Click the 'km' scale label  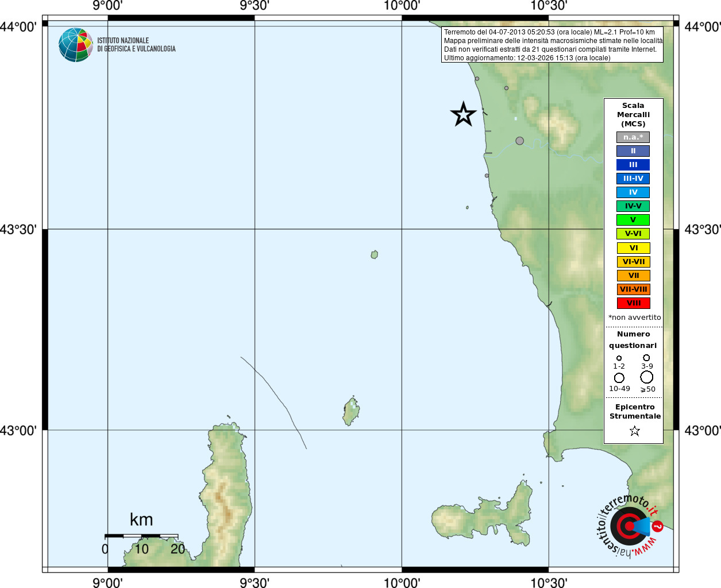(141, 520)
